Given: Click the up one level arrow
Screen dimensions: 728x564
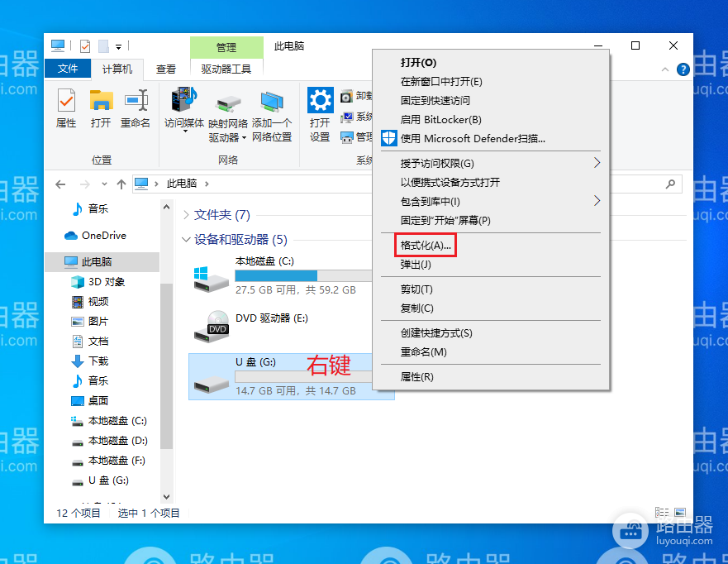Looking at the screenshot, I should pos(121,184).
